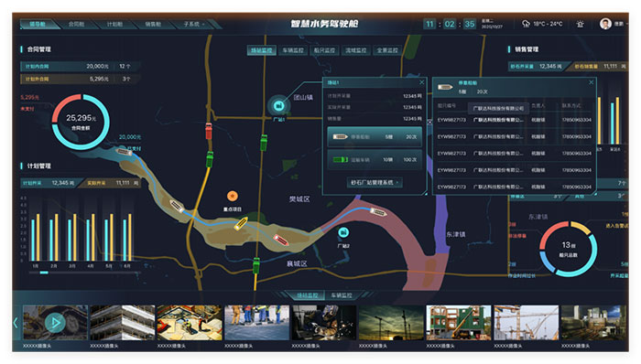Open the 子系统 dropdown menu
The height and width of the screenshot is (364, 641).
194,24
